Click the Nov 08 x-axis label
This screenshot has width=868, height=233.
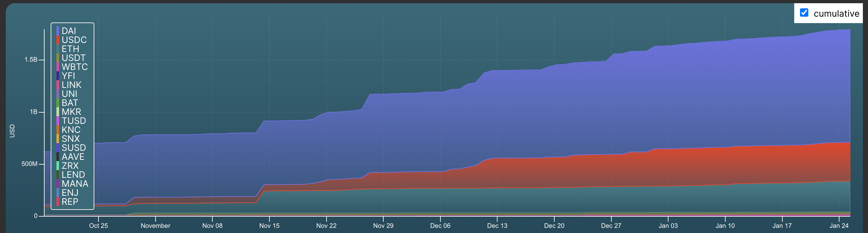[x=212, y=226]
